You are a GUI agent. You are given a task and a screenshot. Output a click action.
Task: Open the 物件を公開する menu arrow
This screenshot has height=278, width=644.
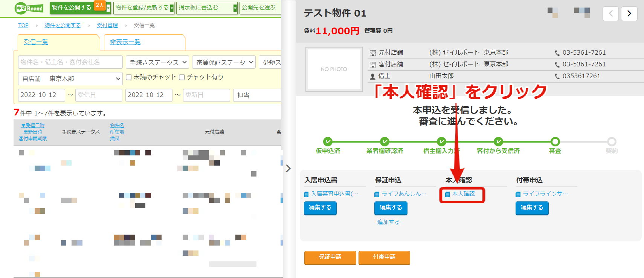click(x=108, y=8)
